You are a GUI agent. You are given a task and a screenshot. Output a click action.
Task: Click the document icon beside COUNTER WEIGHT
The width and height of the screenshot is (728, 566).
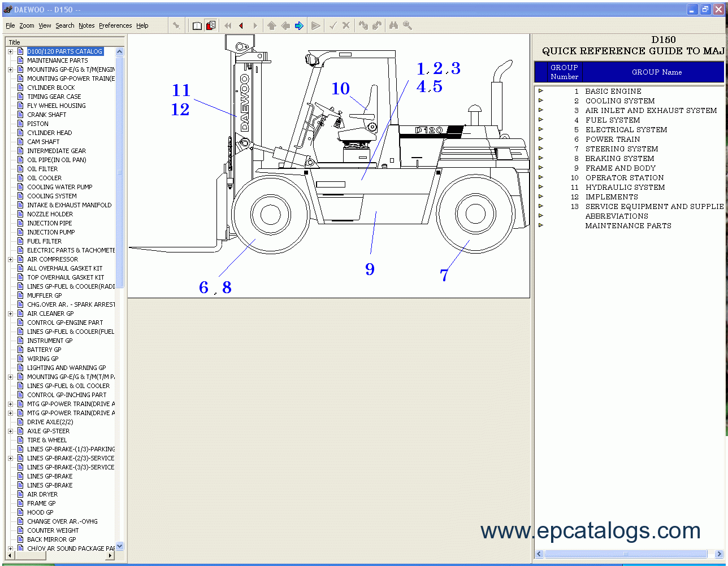(x=21, y=530)
